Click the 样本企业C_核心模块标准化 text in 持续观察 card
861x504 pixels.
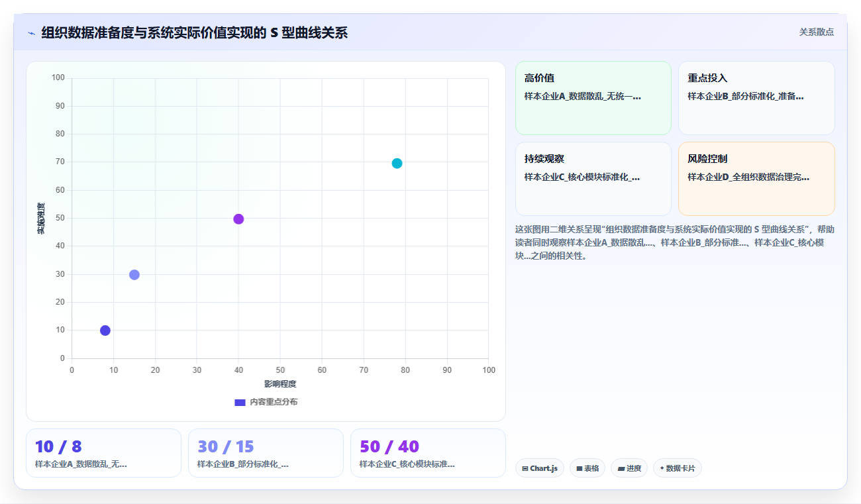582,177
